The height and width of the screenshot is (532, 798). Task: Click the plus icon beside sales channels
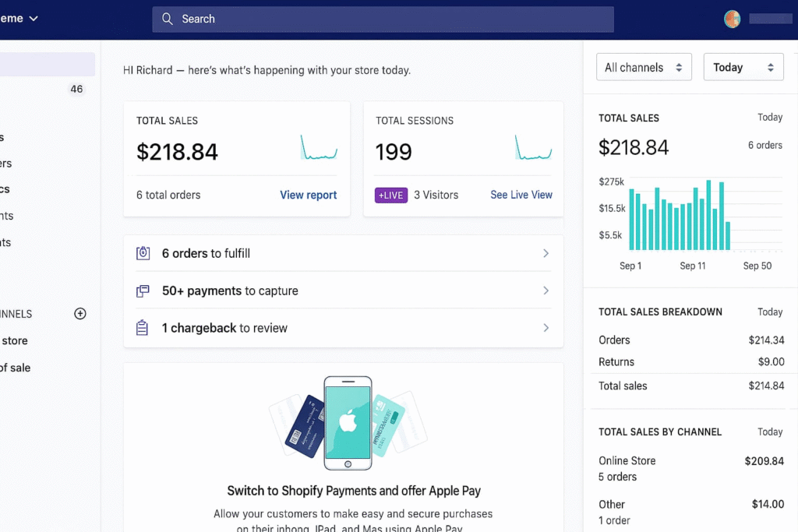click(79, 314)
